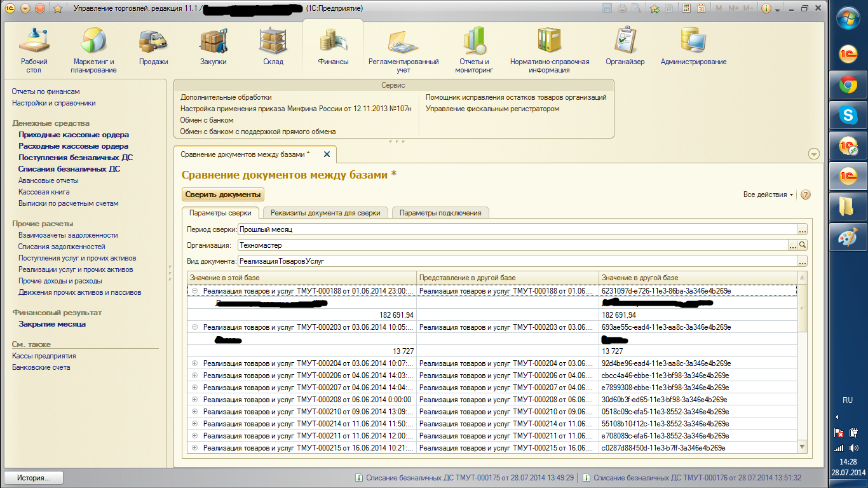This screenshot has width=868, height=488.
Task: Click the Add to favorites star with green arrow
Action: 654,8
